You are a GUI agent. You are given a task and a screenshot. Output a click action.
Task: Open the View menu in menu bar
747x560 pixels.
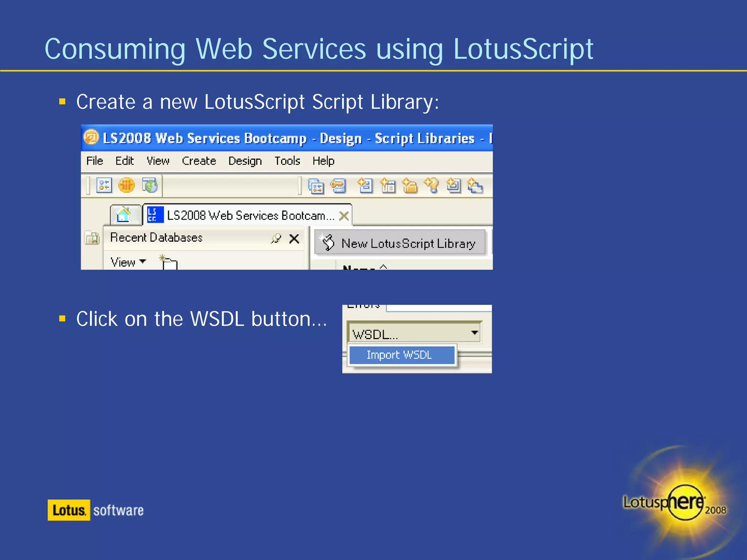[158, 161]
